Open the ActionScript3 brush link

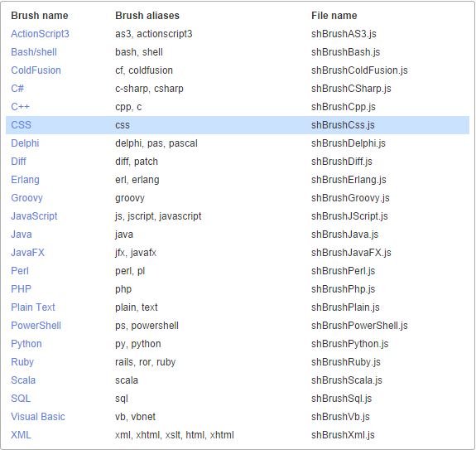[40, 34]
